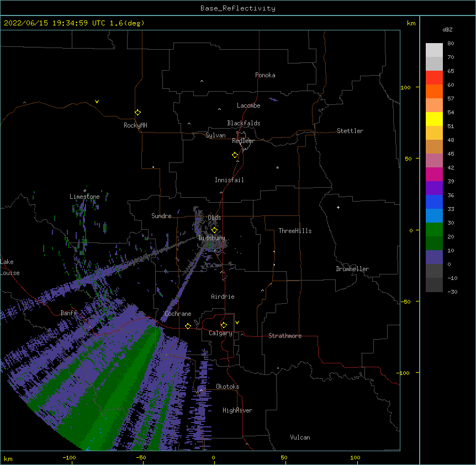The width and height of the screenshot is (476, 465).
Task: Click the Innisfail city label
Action: coord(229,180)
